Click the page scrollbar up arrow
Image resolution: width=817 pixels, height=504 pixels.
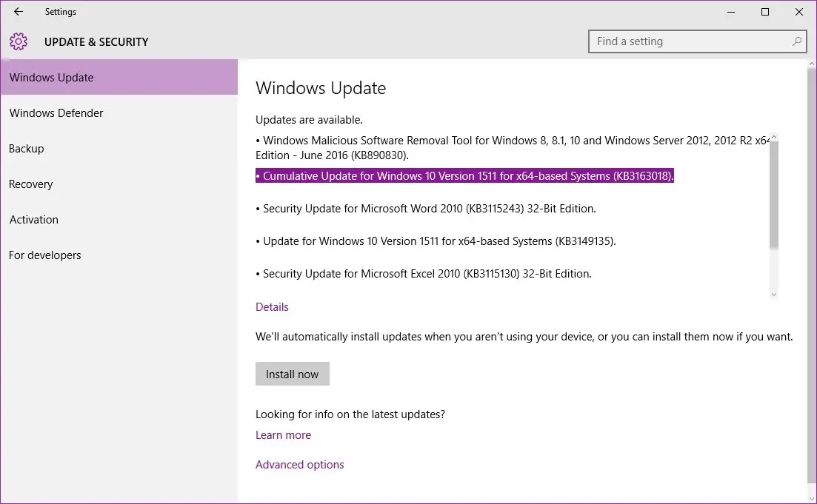tap(811, 64)
